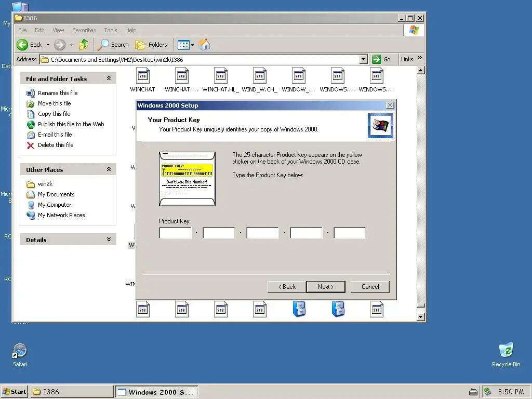
Task: Close the Windows 2000 Setup dialog
Action: tap(390, 105)
